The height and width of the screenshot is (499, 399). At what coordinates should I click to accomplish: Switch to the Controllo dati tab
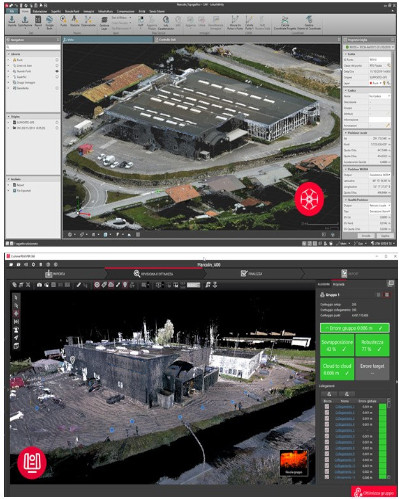coord(167,39)
